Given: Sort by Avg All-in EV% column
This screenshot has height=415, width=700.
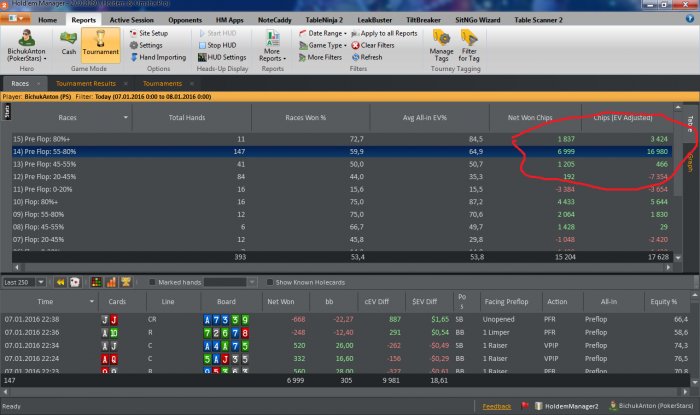Looking at the screenshot, I should [429, 117].
